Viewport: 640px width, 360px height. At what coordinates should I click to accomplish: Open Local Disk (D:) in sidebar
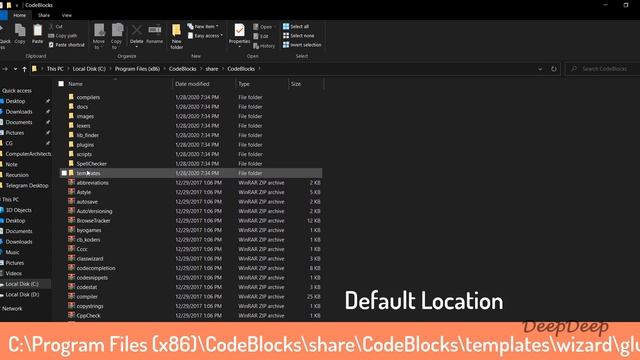(22, 294)
